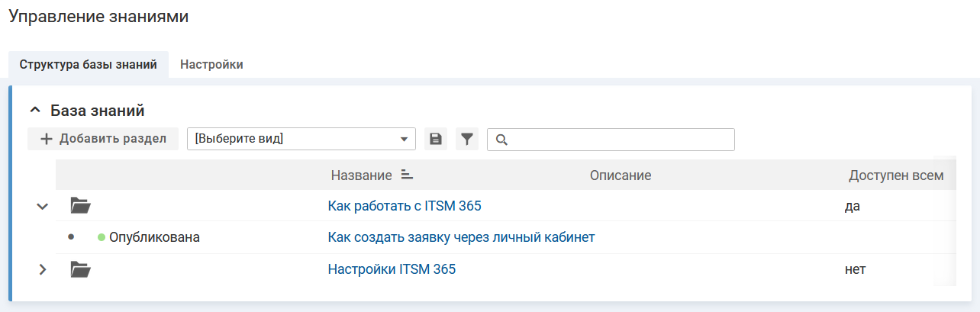Open article Как создать заявку через личный кабинет

[x=460, y=237]
